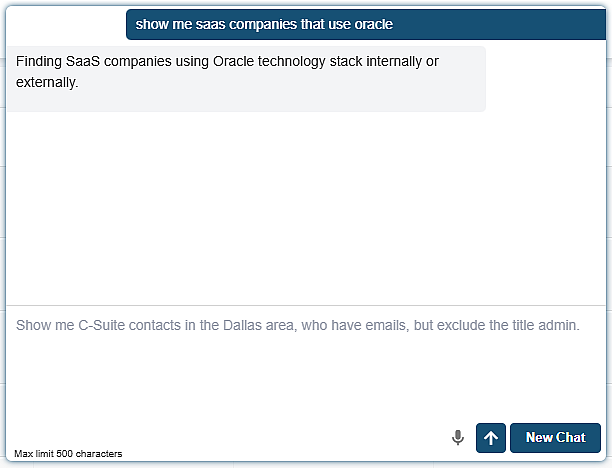Start a New Chat
This screenshot has height=468, width=612.
pyautogui.click(x=555, y=437)
